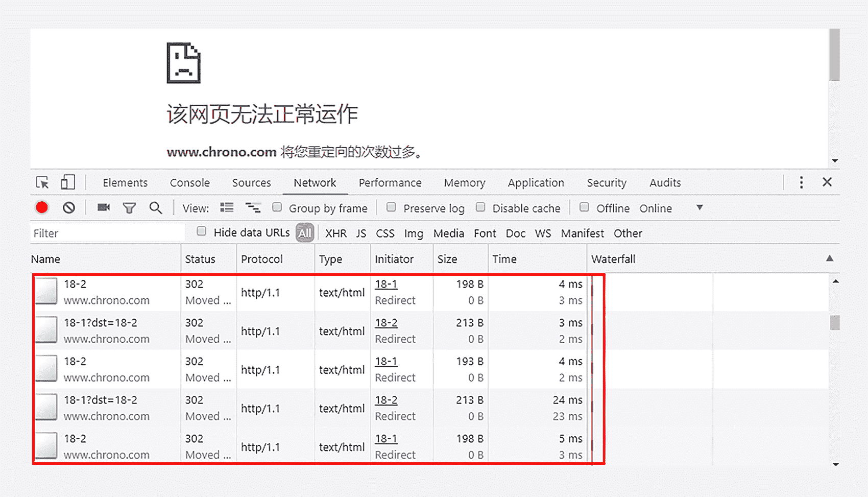Switch to the Application tab
Screen dimensions: 868x497
pos(536,182)
